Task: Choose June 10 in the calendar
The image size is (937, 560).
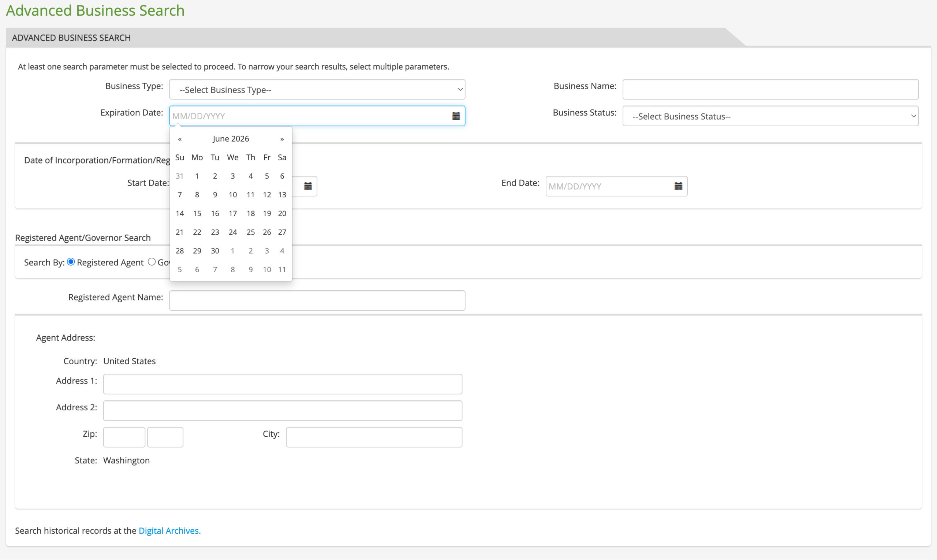Action: coord(233,195)
